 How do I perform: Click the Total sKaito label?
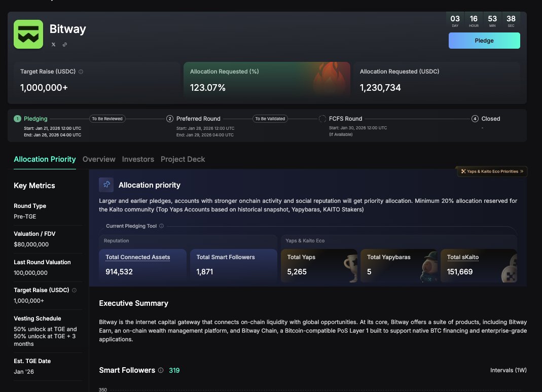click(463, 257)
